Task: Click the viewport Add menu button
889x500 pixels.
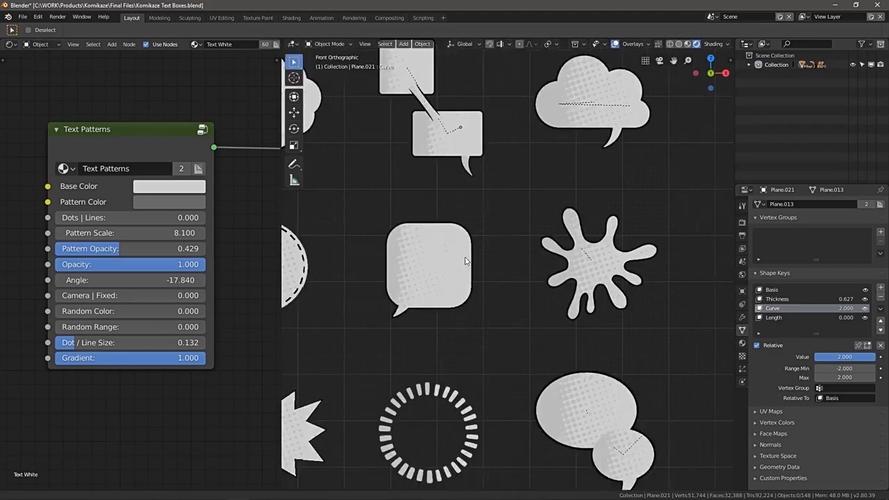Action: click(x=403, y=44)
